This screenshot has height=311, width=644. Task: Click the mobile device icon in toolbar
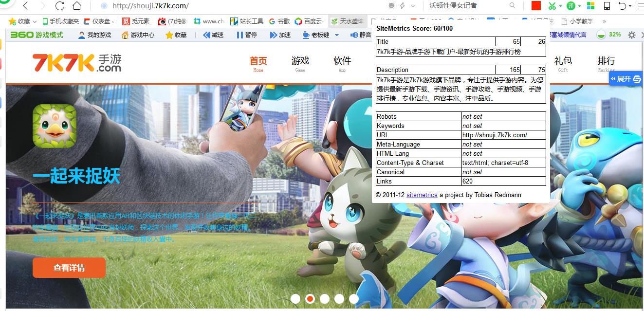pos(607,6)
